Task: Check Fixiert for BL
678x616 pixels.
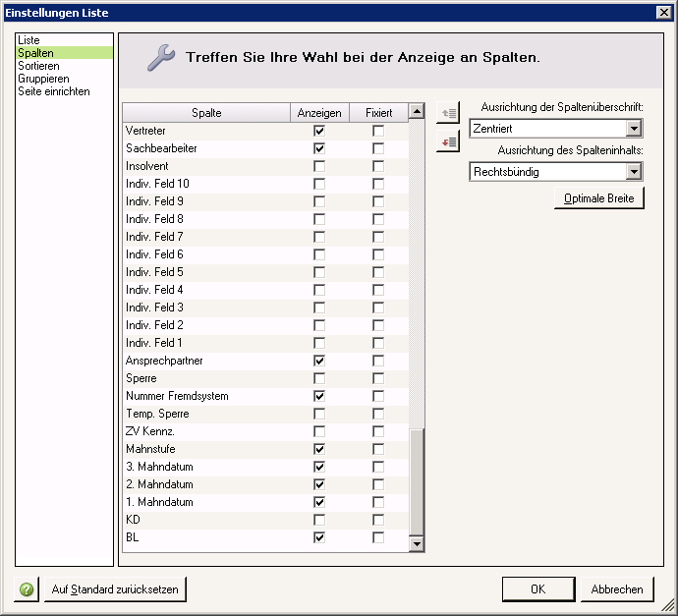Action: click(378, 537)
